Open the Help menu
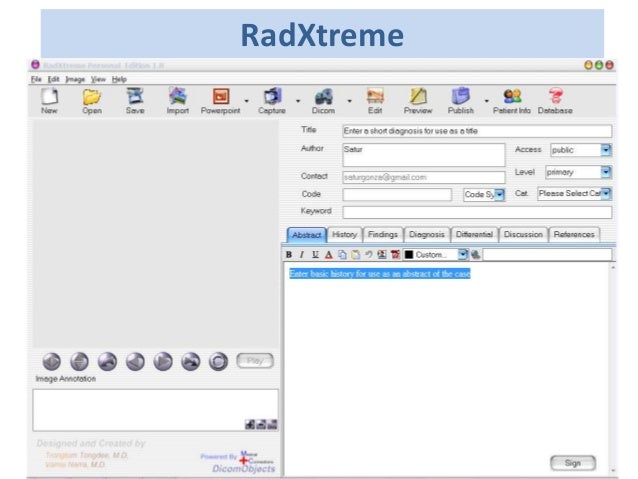Image resolution: width=638 pixels, height=479 pixels. pos(119,79)
